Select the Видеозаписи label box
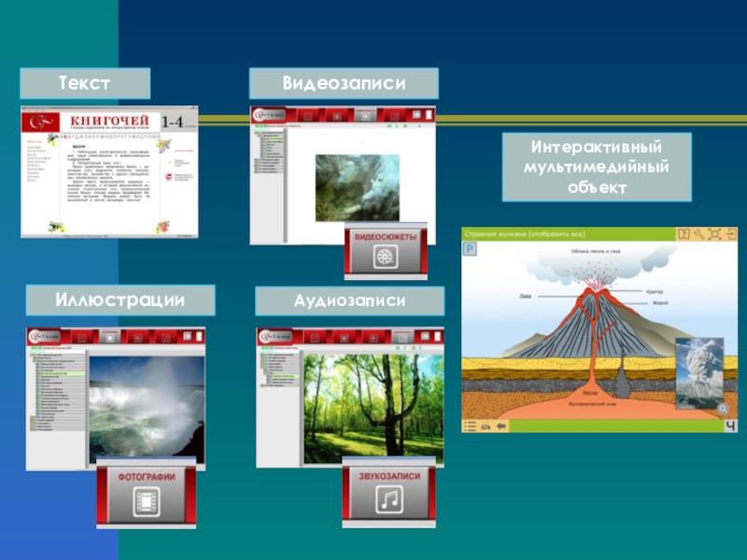Screen dimensions: 747x560 point(344,83)
